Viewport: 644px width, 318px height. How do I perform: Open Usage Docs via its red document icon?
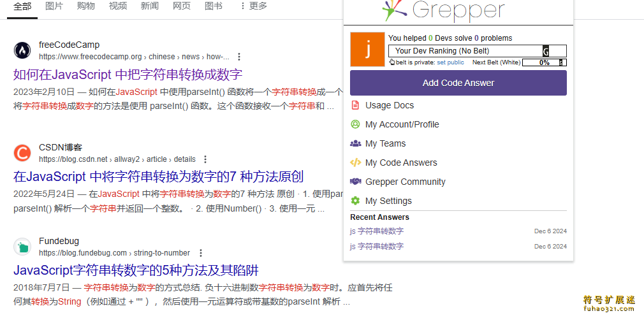355,105
